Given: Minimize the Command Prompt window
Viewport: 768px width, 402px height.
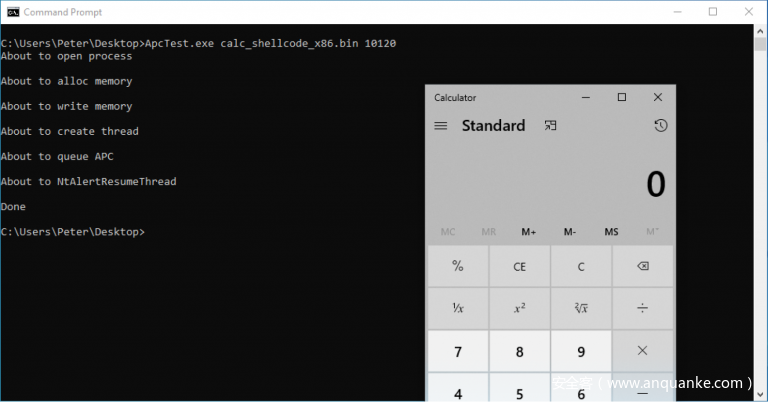Looking at the screenshot, I should click(x=677, y=12).
